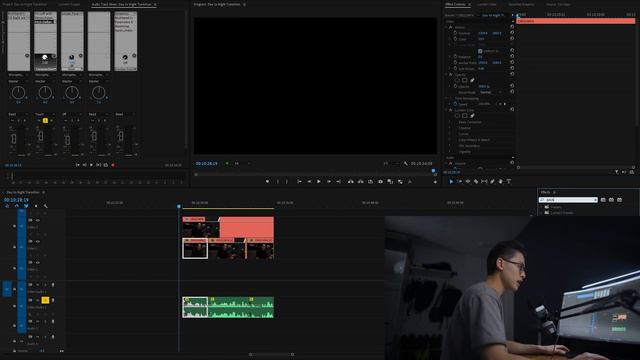Switch to Lumetri Color tab

pyautogui.click(x=487, y=4)
